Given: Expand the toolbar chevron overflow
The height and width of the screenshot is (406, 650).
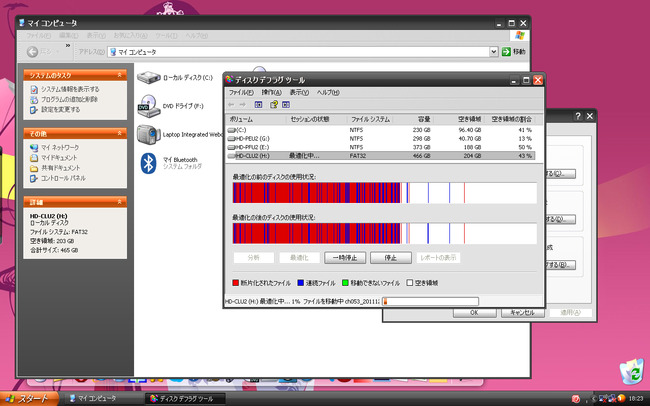Looking at the screenshot, I should click(68, 46).
